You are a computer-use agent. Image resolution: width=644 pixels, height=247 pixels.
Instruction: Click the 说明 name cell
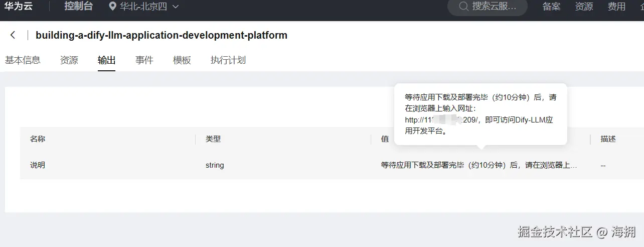point(38,165)
